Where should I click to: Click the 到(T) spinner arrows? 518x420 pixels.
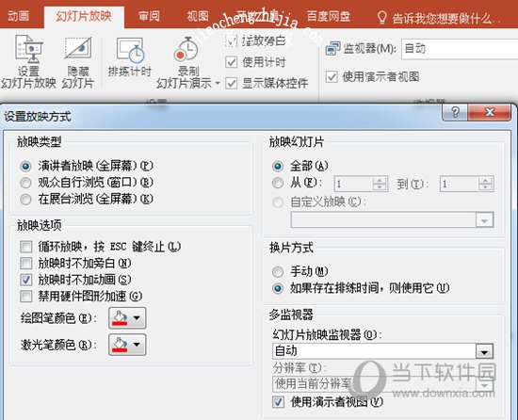[486, 184]
